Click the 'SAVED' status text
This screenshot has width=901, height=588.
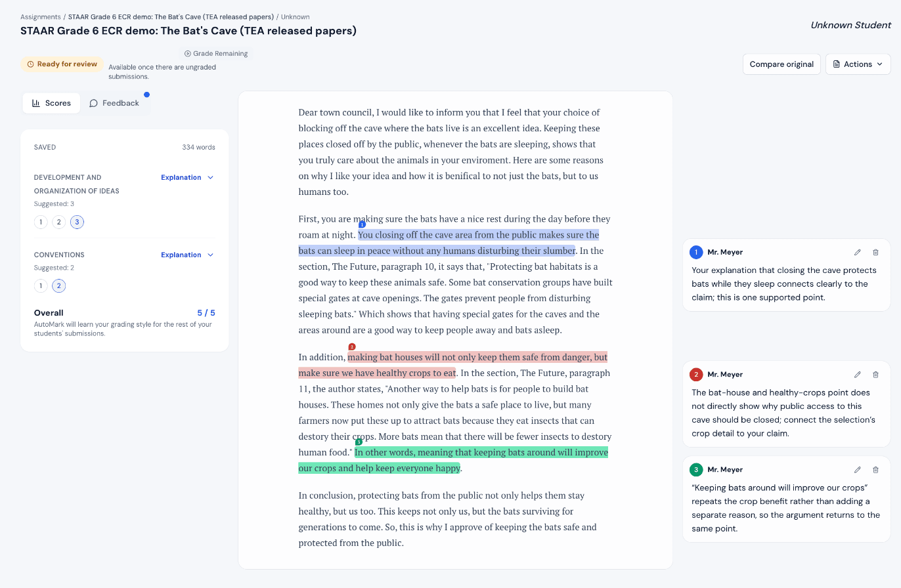tap(45, 147)
